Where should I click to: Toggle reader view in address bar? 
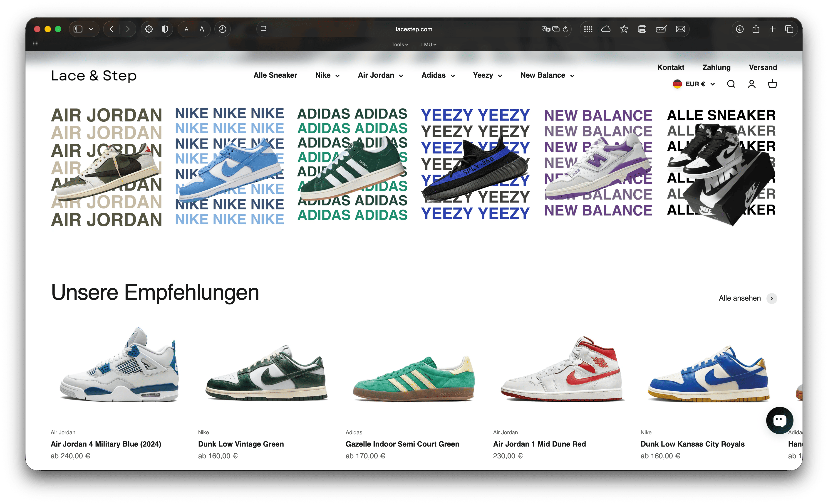click(263, 29)
